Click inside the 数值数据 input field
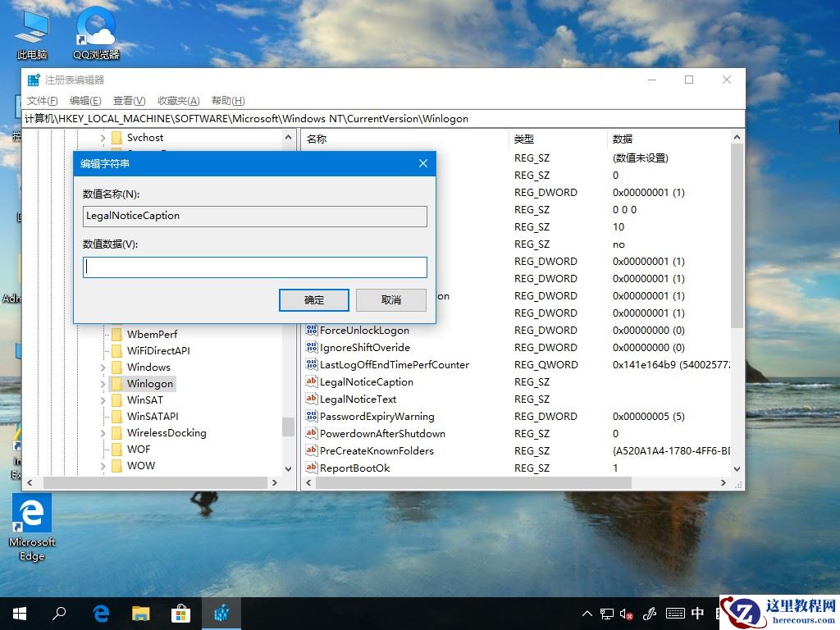The height and width of the screenshot is (630, 840). point(254,267)
